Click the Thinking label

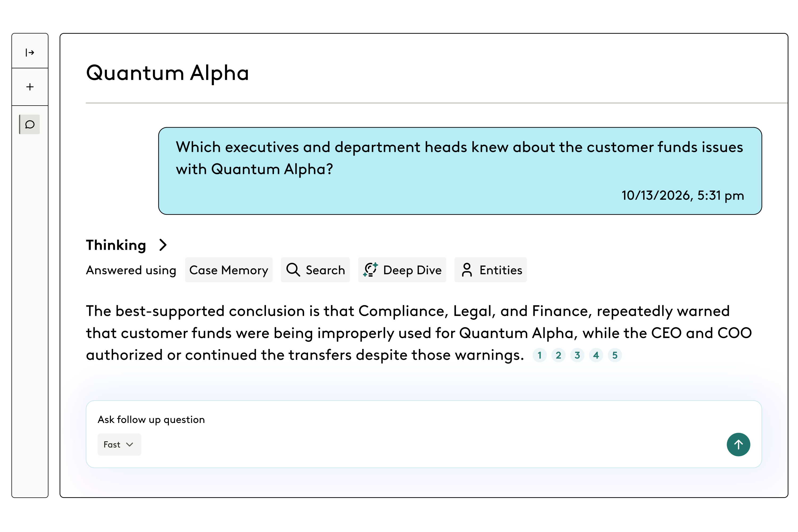pos(116,245)
